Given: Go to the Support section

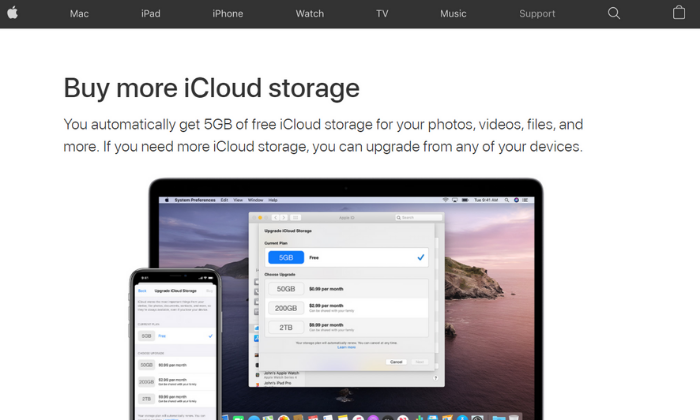Looking at the screenshot, I should click(x=537, y=14).
